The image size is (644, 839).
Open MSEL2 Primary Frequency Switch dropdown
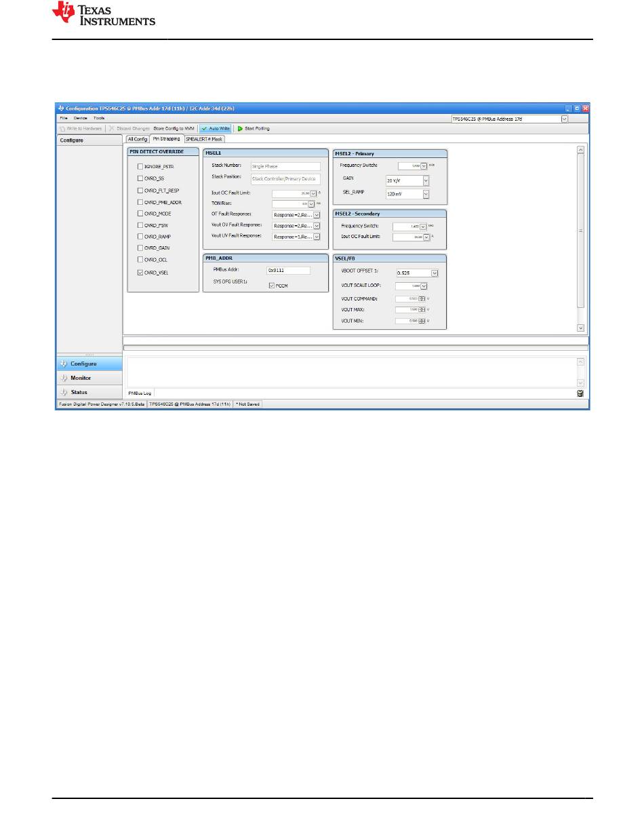(424, 165)
